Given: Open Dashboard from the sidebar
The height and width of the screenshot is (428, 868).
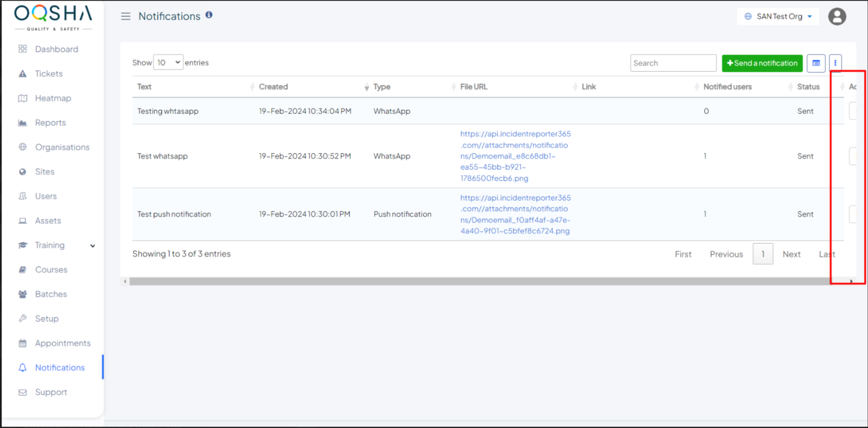Looking at the screenshot, I should click(x=56, y=49).
